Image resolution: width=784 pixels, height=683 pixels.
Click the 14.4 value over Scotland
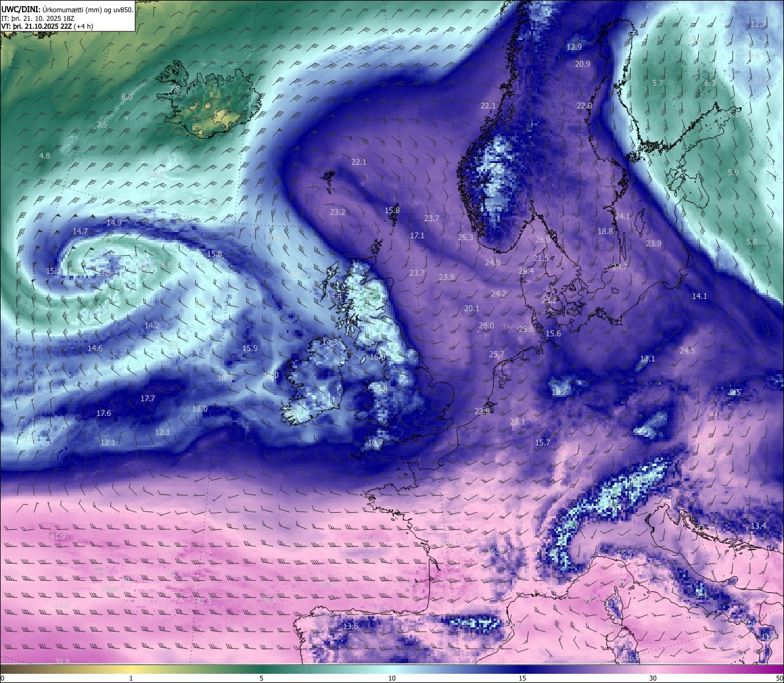pos(333,296)
